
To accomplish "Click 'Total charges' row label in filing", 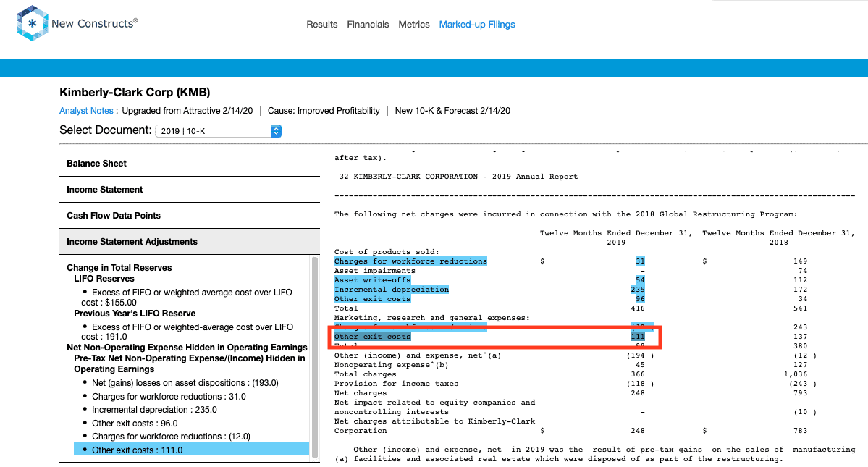I will (x=365, y=374).
